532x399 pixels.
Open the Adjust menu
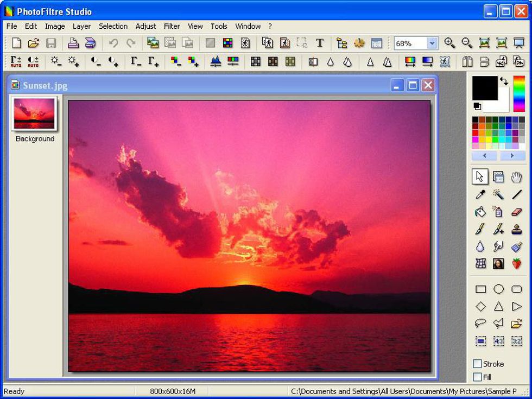click(x=145, y=26)
